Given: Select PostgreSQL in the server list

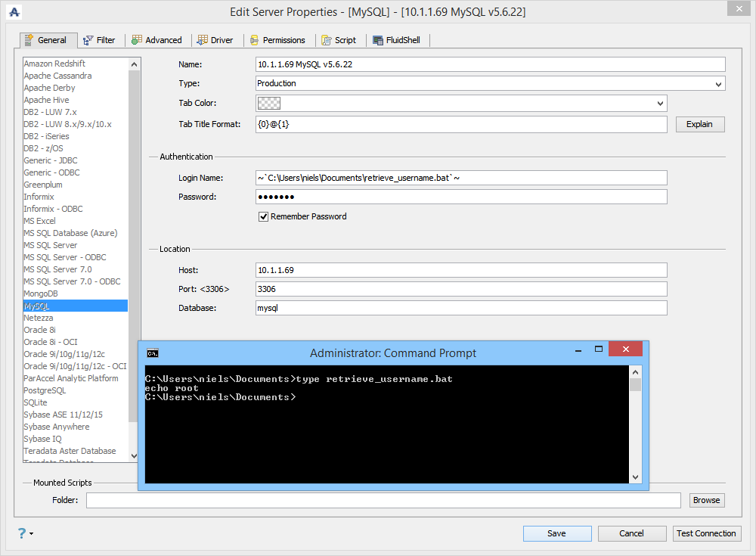Looking at the screenshot, I should pyautogui.click(x=45, y=390).
